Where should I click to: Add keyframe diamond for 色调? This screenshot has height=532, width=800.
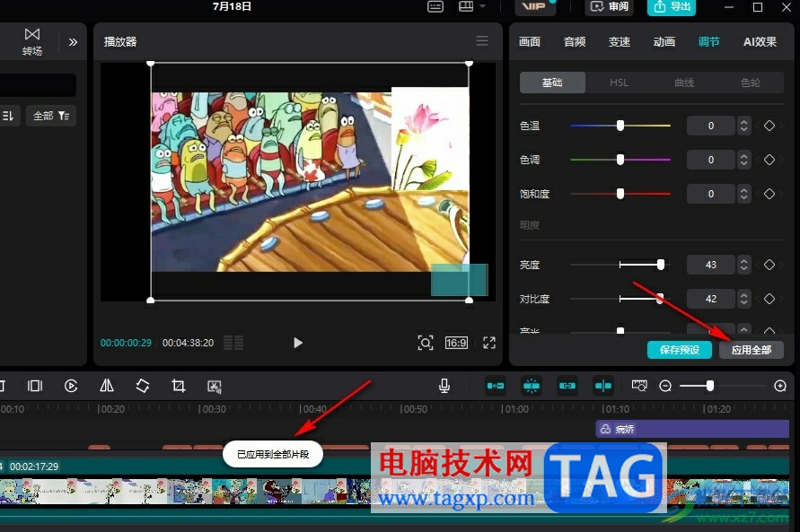point(769,160)
